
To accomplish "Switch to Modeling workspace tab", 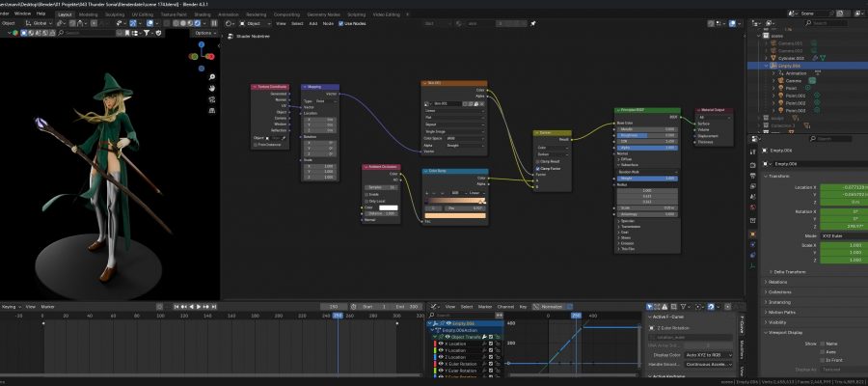I will (x=88, y=14).
